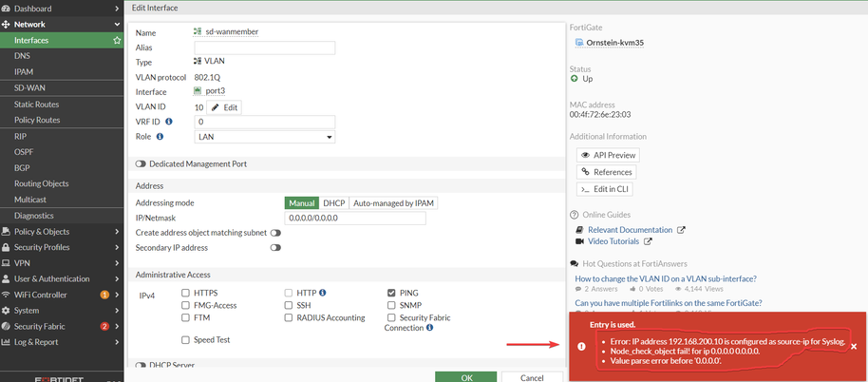868x382 pixels.
Task: Expand the Log & Report chevron
Action: [x=117, y=342]
